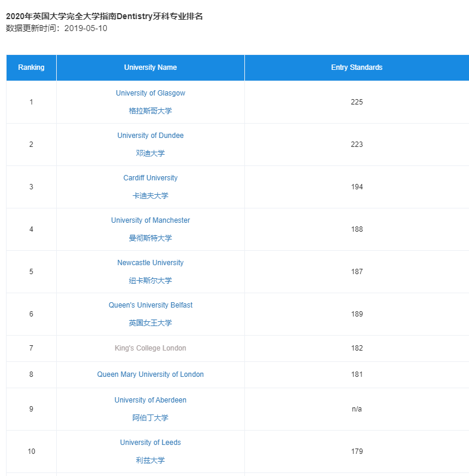Viewport: 469px width, 476px height.
Task: Select the entry standard value 182
Action: coord(357,348)
